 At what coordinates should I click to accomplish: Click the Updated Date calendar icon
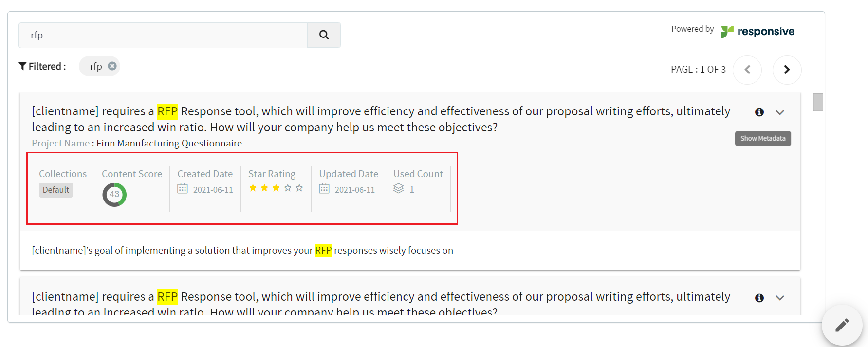(x=324, y=189)
